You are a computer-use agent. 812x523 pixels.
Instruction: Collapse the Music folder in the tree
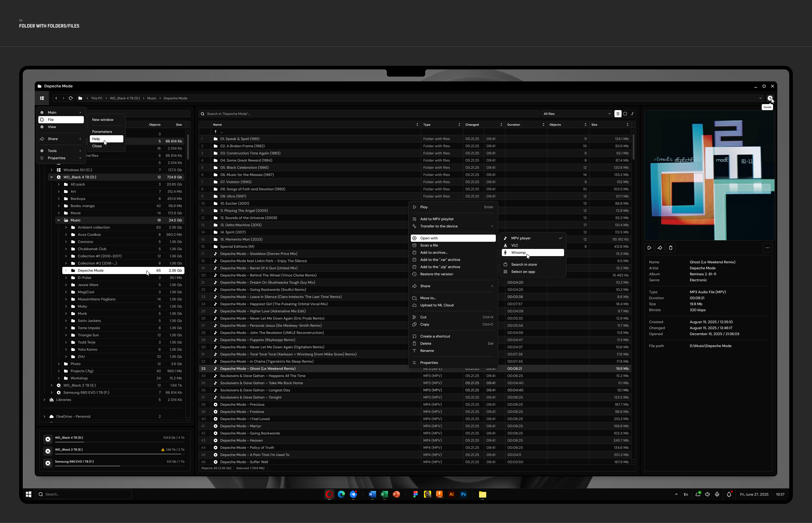(x=58, y=220)
